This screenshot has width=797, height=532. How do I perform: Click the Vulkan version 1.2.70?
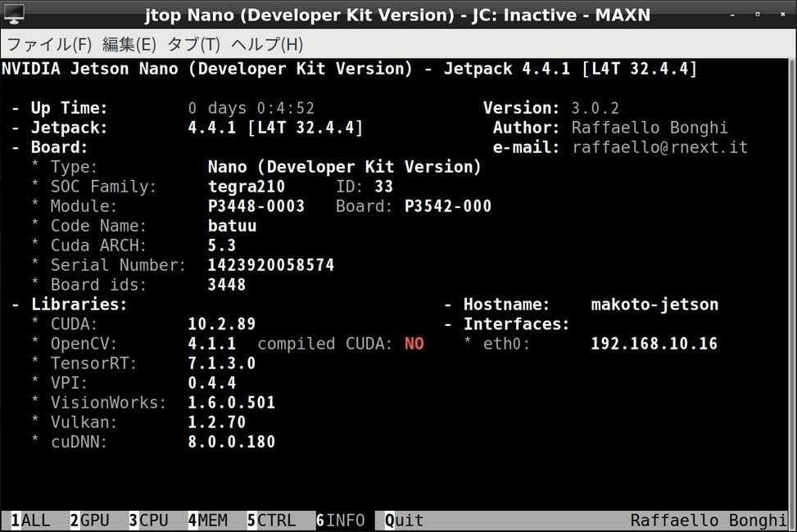point(217,422)
